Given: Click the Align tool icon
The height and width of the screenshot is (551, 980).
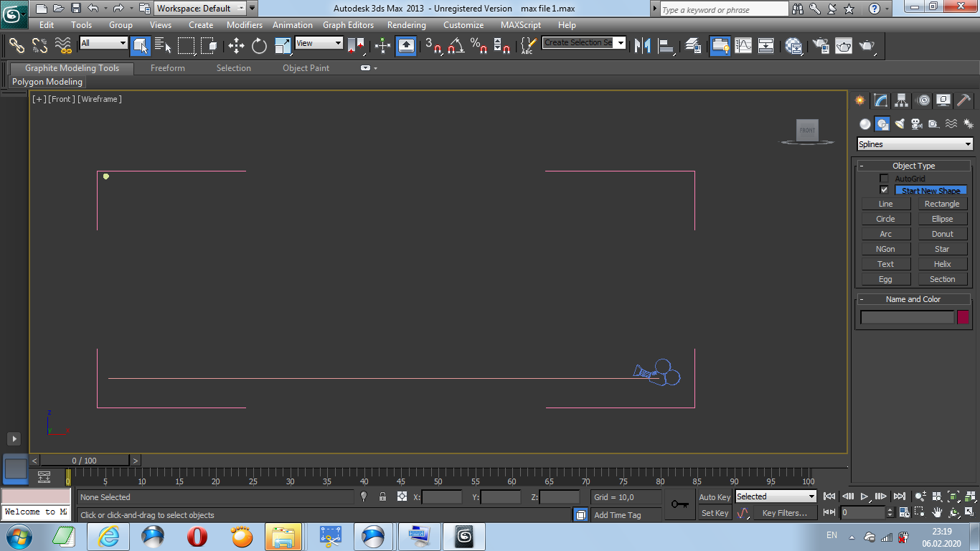Looking at the screenshot, I should tap(666, 46).
